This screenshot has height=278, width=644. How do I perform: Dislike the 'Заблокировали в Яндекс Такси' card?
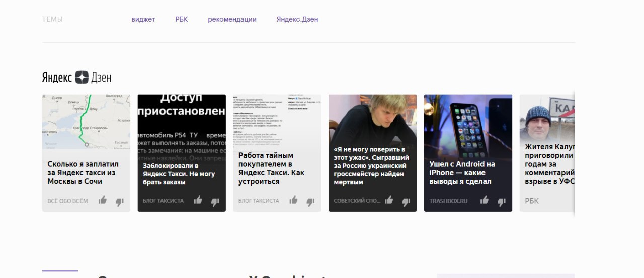(215, 202)
